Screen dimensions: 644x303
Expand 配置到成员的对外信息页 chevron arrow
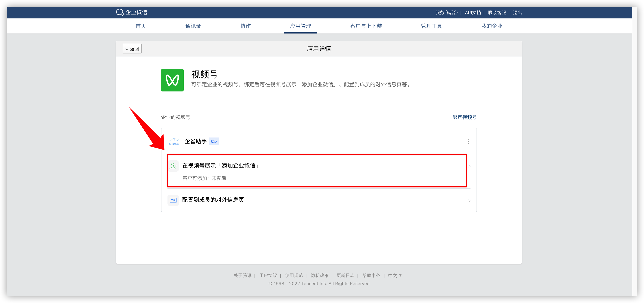click(469, 200)
